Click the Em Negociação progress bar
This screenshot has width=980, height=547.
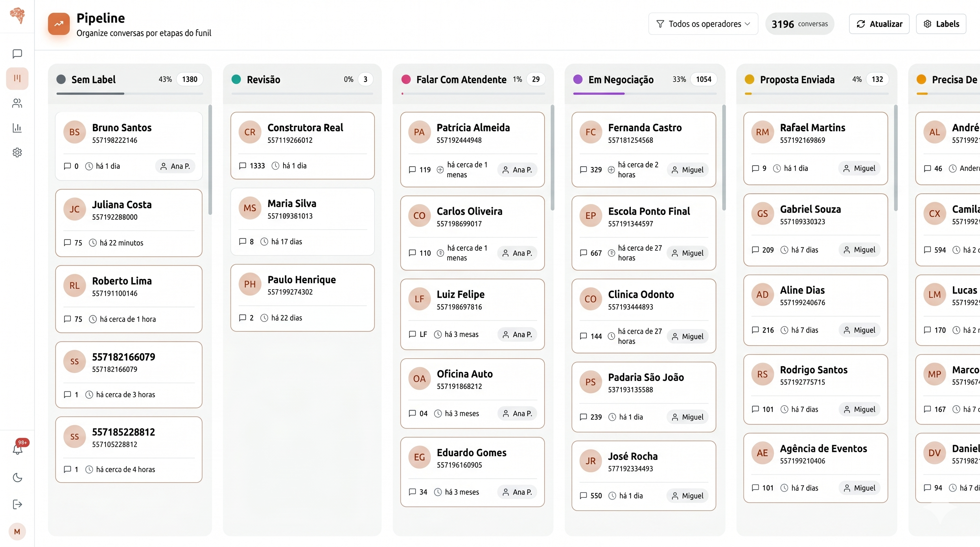point(645,94)
